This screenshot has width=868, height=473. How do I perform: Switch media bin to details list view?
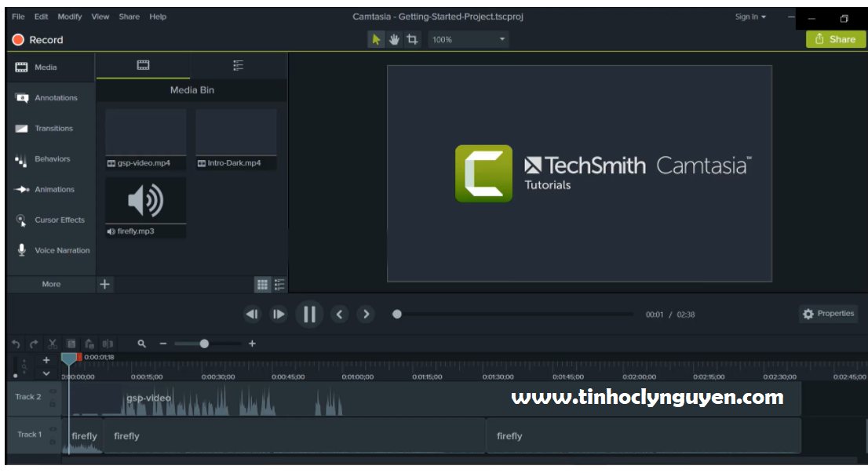pyautogui.click(x=279, y=285)
